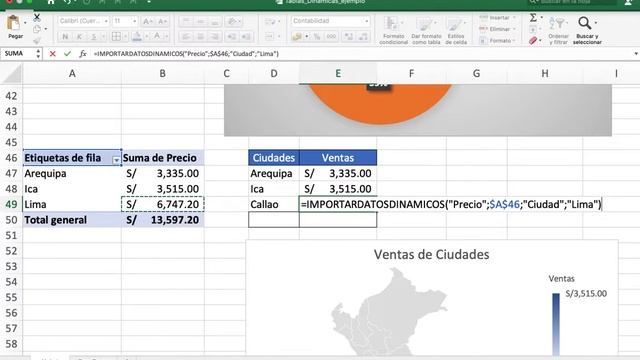This screenshot has width=640, height=360.
Task: Click the Increase Indent icon
Action: coord(246,37)
